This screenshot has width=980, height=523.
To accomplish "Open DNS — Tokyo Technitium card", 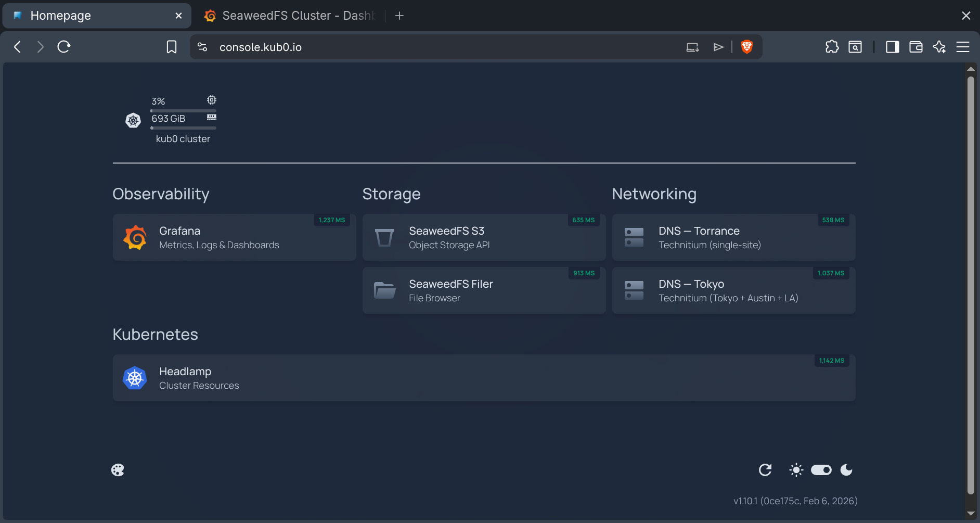I will 733,290.
